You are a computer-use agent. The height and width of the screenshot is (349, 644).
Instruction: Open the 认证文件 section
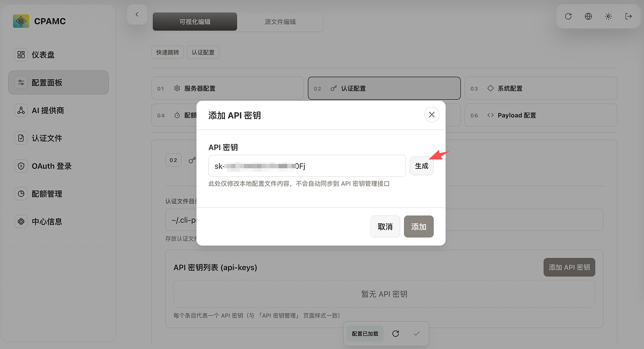[58, 138]
